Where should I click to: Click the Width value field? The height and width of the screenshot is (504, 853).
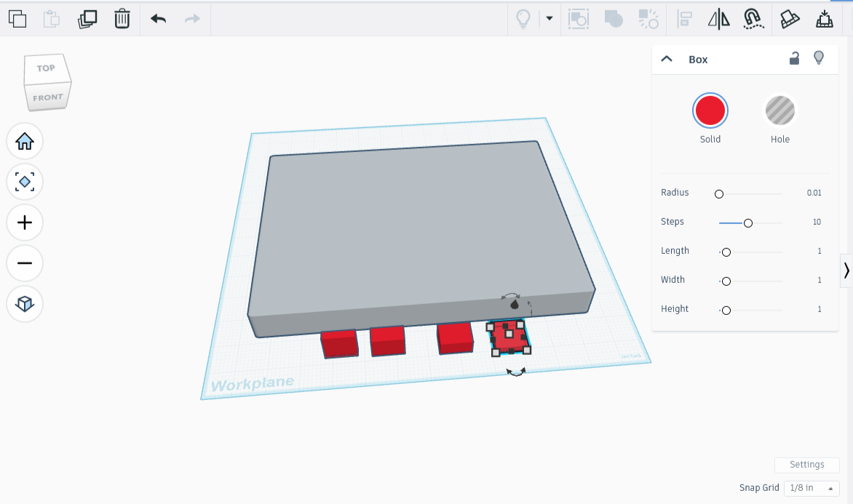820,280
